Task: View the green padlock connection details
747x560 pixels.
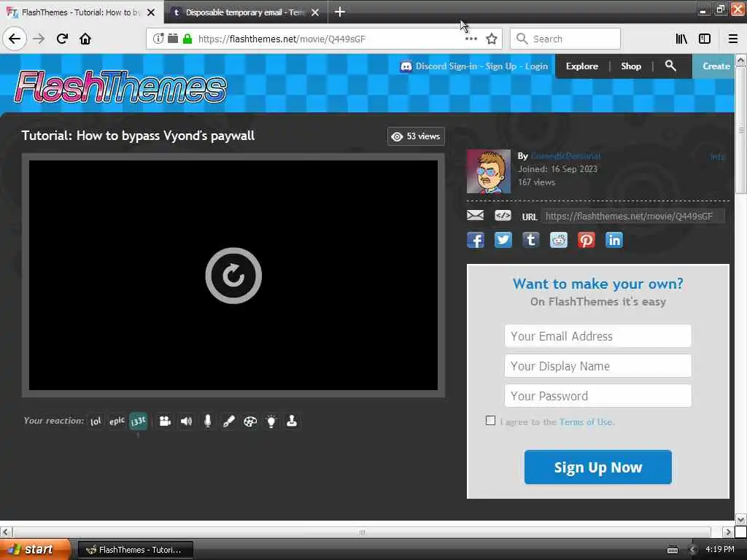Action: 187,39
